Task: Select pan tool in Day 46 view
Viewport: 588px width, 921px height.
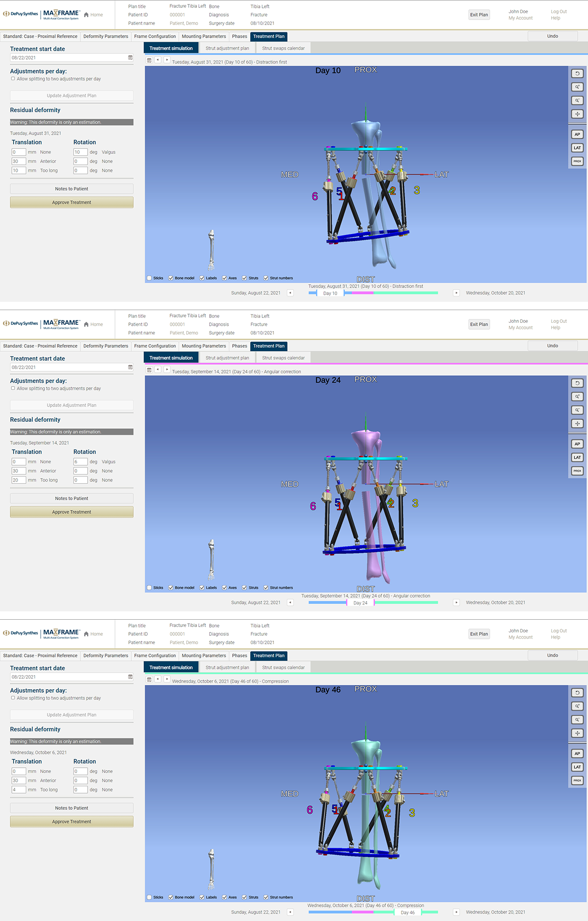Action: (x=577, y=733)
